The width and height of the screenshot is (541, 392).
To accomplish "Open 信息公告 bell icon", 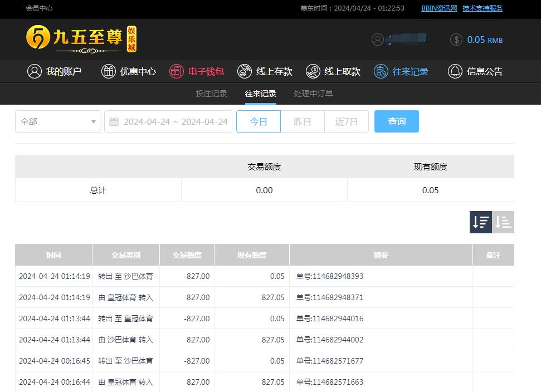I will click(x=455, y=71).
